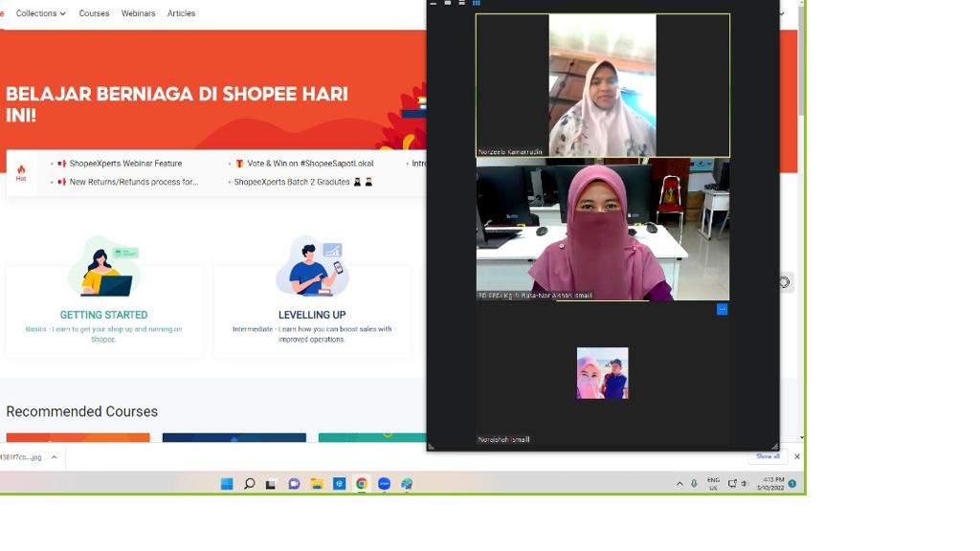Image resolution: width=980 pixels, height=551 pixels.
Task: Open Zoom app from taskbar
Action: pyautogui.click(x=384, y=484)
